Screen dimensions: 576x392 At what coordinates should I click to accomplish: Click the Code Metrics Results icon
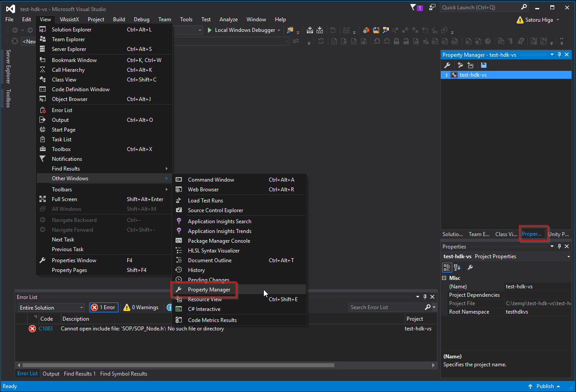[x=179, y=320]
